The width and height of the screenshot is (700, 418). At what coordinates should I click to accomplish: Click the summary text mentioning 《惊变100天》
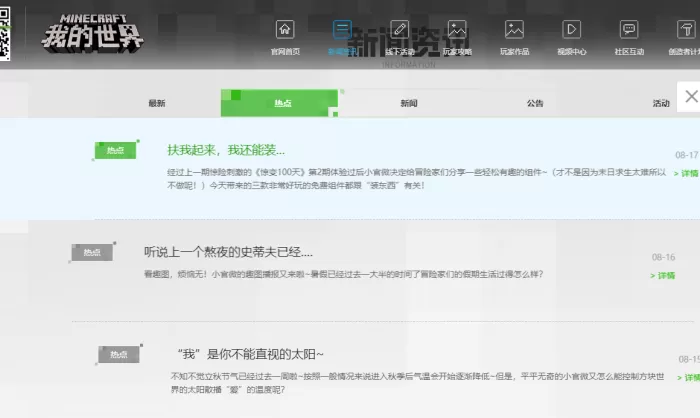coord(417,179)
